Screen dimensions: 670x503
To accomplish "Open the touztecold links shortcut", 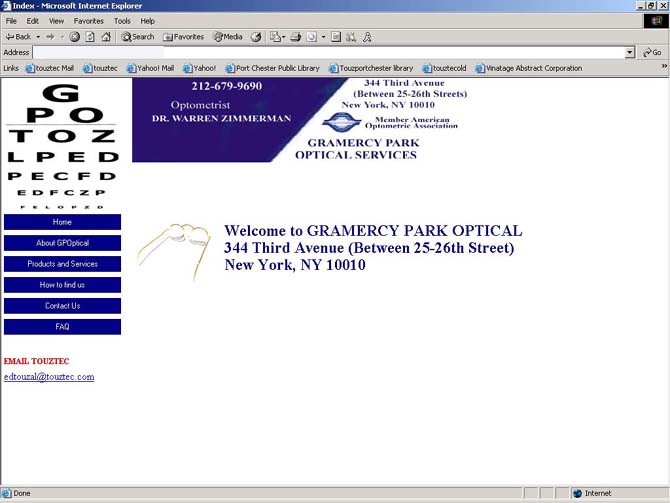I will pos(444,68).
